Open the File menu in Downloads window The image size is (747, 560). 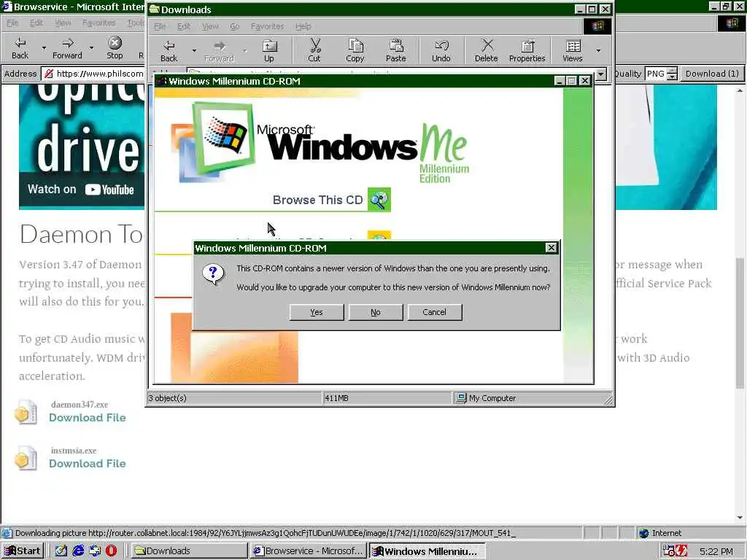(160, 26)
